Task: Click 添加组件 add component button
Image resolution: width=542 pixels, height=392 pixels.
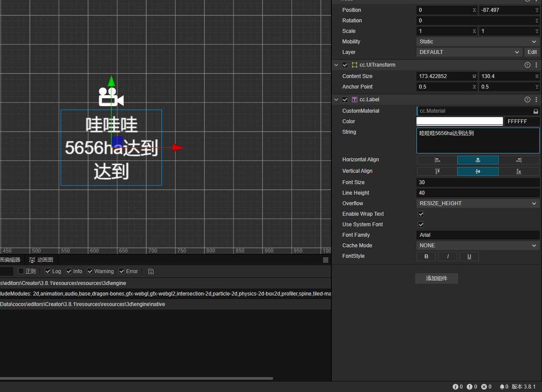Action: coord(437,278)
